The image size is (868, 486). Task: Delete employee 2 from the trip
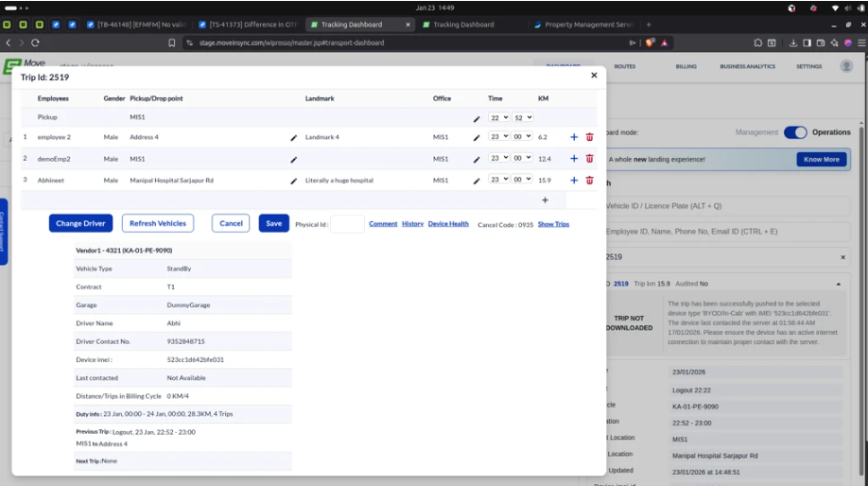590,137
